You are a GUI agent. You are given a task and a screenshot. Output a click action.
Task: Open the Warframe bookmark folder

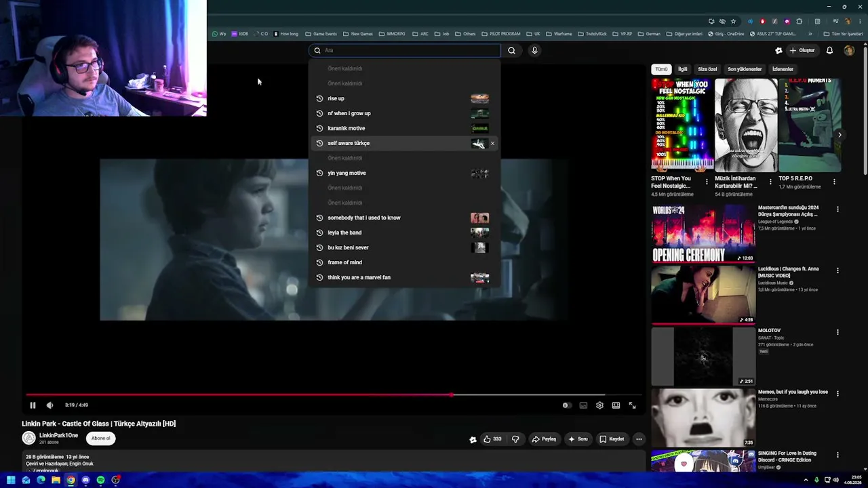click(x=559, y=34)
